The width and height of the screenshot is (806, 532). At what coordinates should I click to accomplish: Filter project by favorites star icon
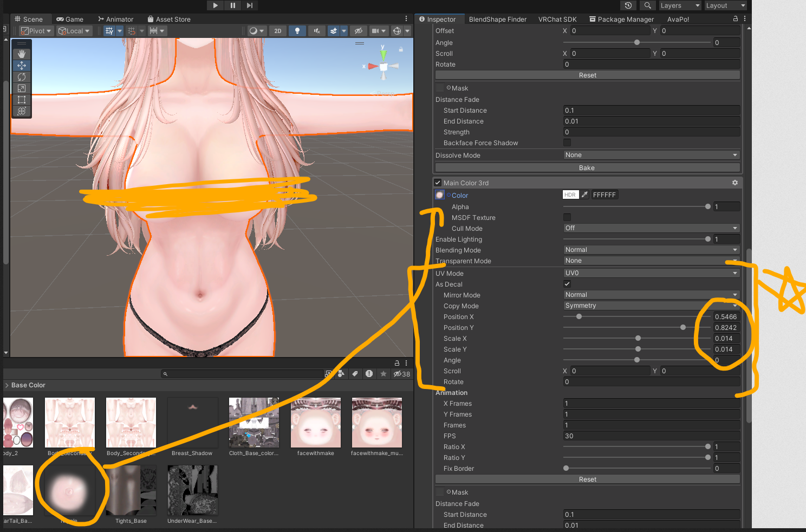(x=383, y=374)
